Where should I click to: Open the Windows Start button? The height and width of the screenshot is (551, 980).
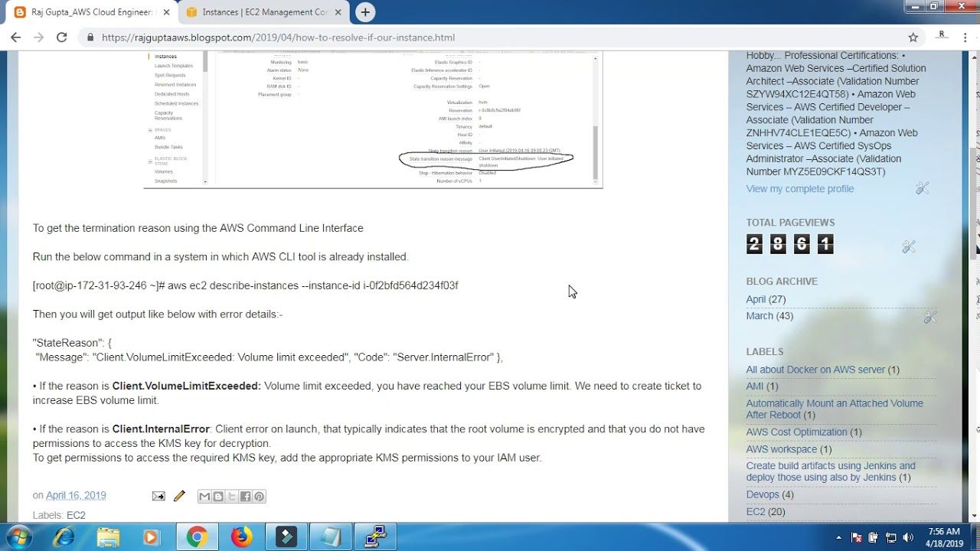(x=18, y=537)
